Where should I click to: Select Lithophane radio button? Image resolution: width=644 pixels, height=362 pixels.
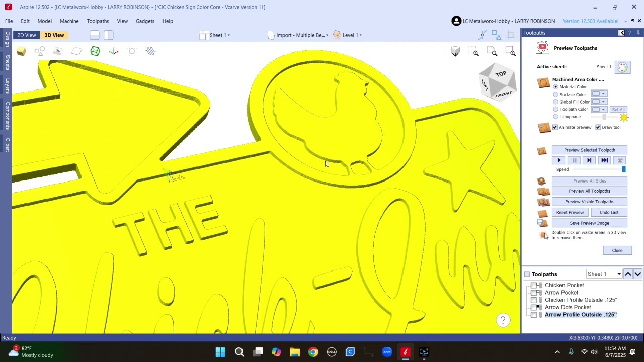point(556,117)
